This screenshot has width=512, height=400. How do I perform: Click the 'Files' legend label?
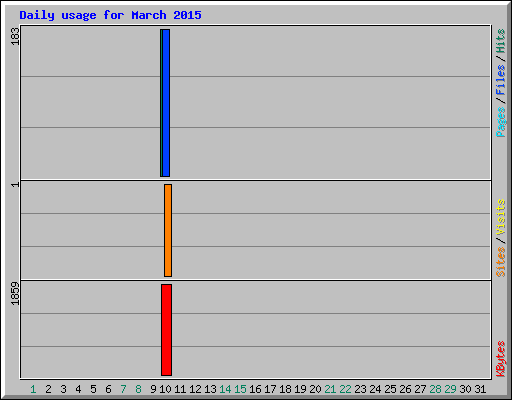501,80
